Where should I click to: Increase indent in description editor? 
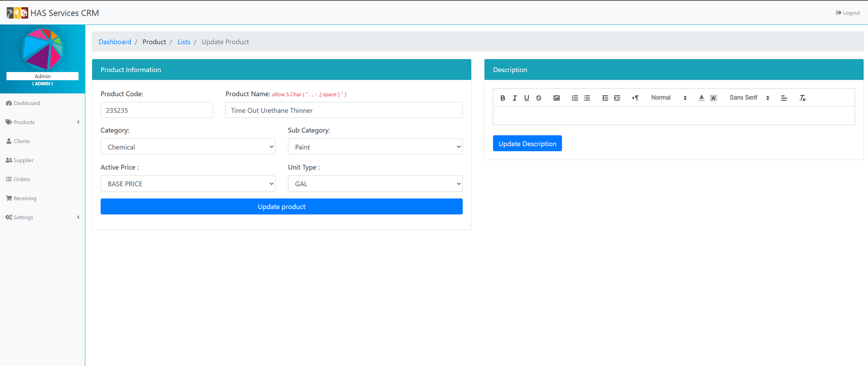[x=617, y=98]
